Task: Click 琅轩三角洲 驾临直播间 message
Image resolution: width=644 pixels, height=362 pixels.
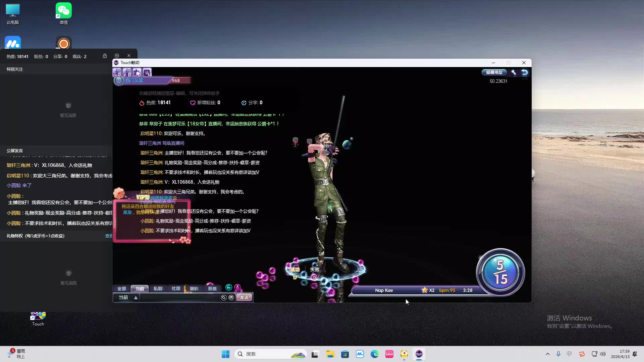Action: pos(162,143)
